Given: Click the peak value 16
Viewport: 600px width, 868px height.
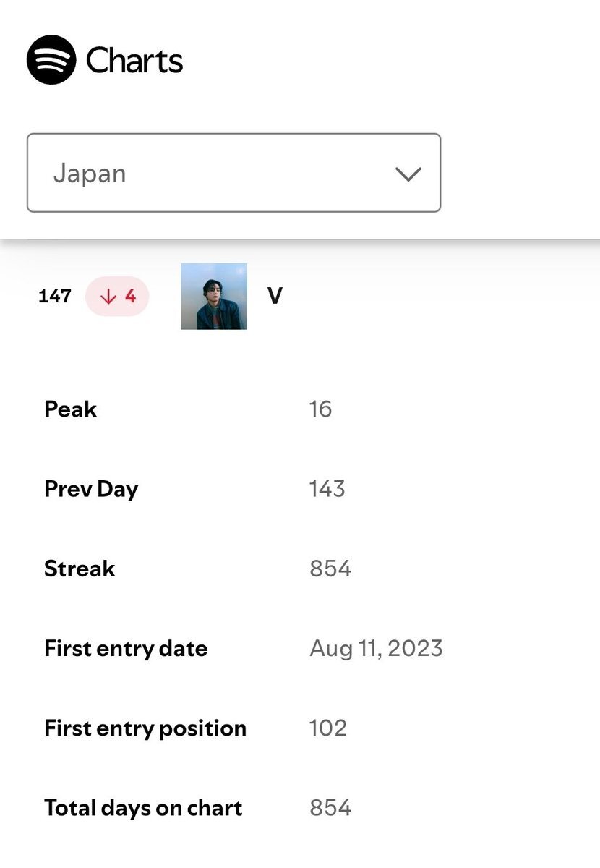Looking at the screenshot, I should pyautogui.click(x=320, y=409).
